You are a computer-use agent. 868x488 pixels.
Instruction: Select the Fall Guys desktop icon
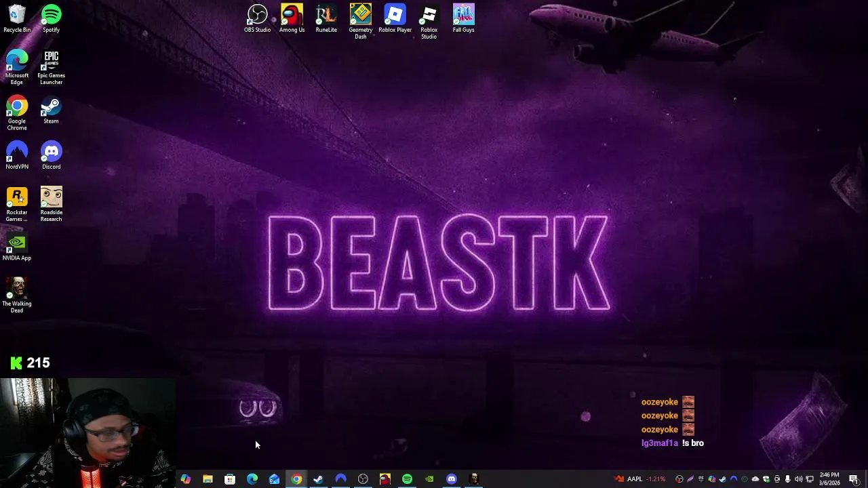463,18
